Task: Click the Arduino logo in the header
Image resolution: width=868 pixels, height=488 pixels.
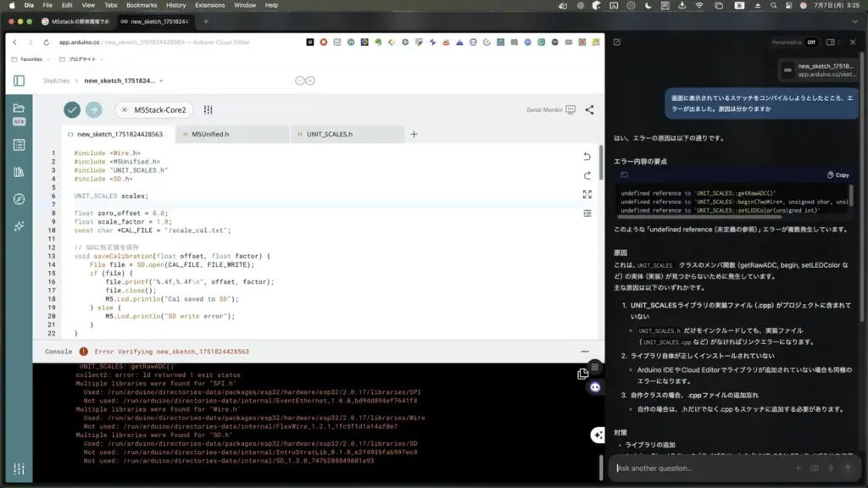Action: tap(305, 80)
